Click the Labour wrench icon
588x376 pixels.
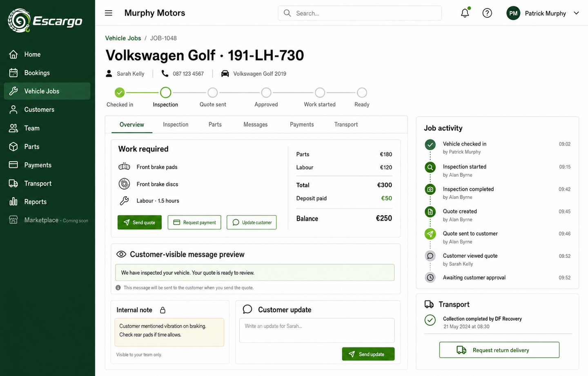pos(124,200)
